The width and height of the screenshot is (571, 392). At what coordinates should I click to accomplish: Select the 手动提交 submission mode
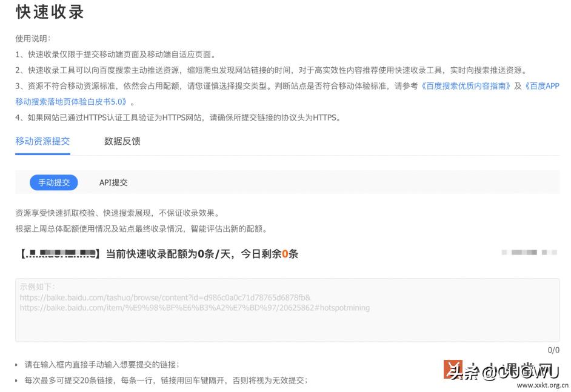54,182
